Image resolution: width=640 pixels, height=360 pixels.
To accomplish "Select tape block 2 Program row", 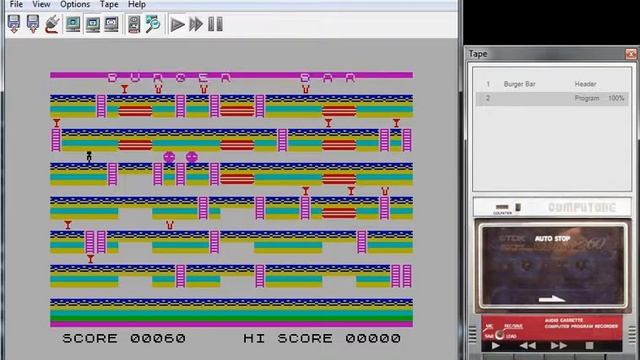I will (552, 98).
